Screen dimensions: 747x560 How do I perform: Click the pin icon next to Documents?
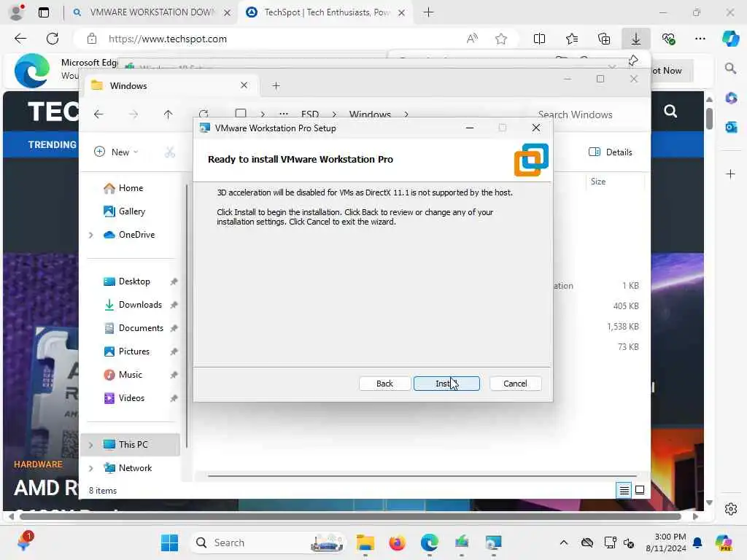tap(174, 329)
